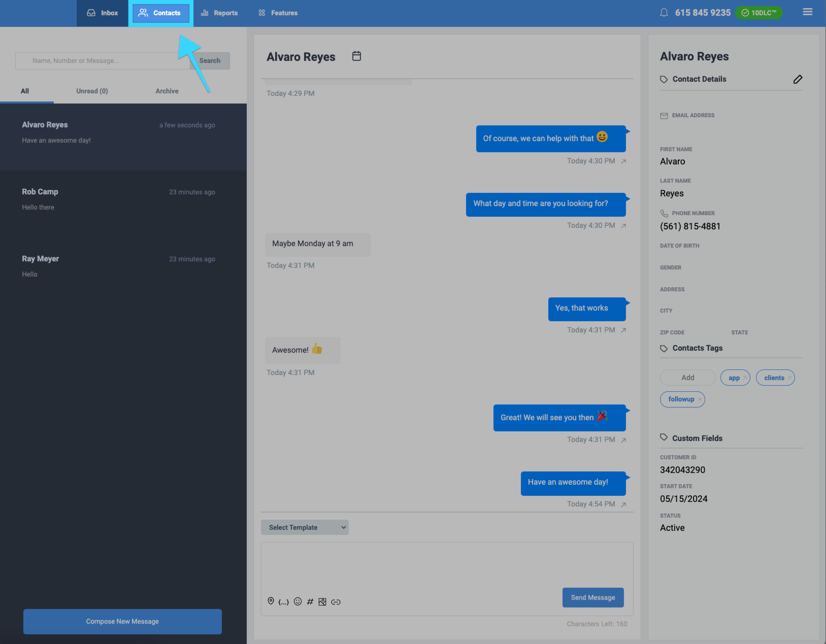Expand the Contacts Tags Add control
This screenshot has width=826, height=644.
[x=687, y=377]
